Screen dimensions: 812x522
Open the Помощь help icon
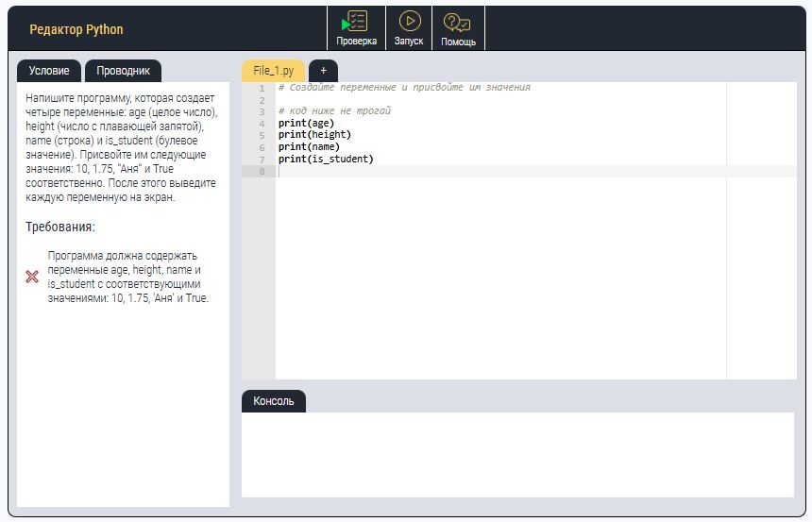458,22
